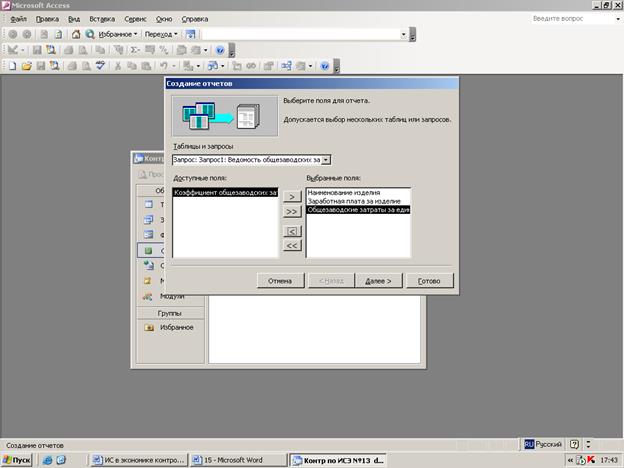Image resolution: width=624 pixels, height=468 pixels.
Task: Add all fields with >> button
Action: tap(292, 211)
